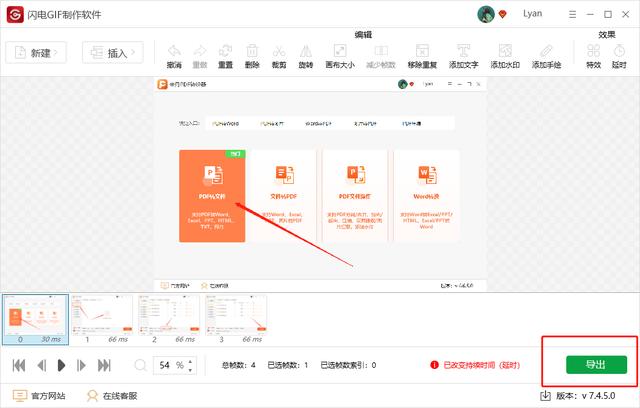Add text with the 添加文字 tool

[463, 54]
